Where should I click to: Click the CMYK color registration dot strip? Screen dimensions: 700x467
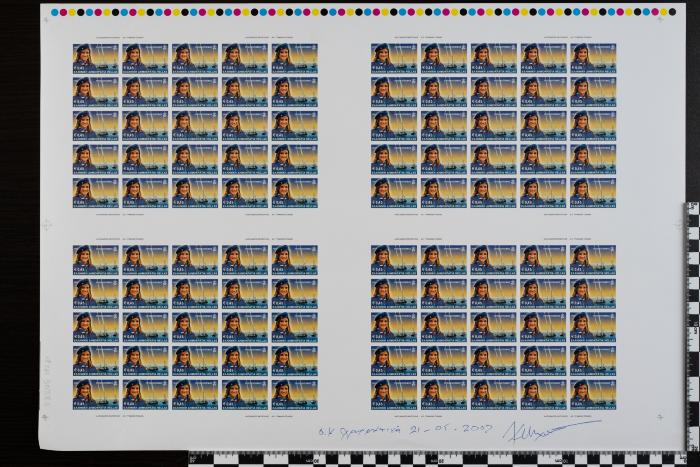363,12
